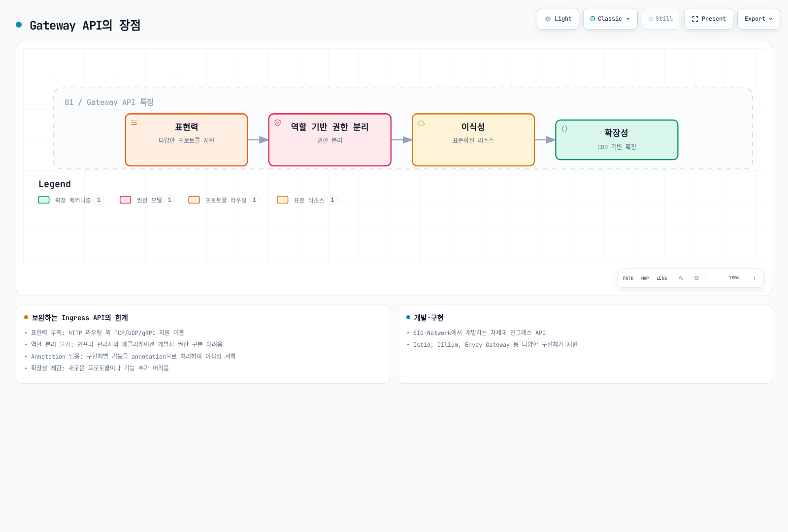Click bullet starting 'Istio, Cilium, Envoy Gateway'
The height and width of the screenshot is (532, 788).
(x=495, y=345)
